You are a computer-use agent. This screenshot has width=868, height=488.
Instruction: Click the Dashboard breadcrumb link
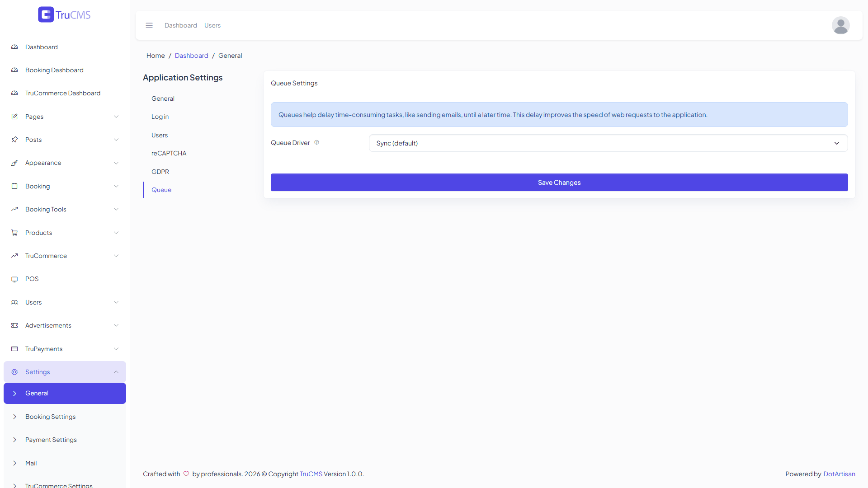[x=192, y=56]
